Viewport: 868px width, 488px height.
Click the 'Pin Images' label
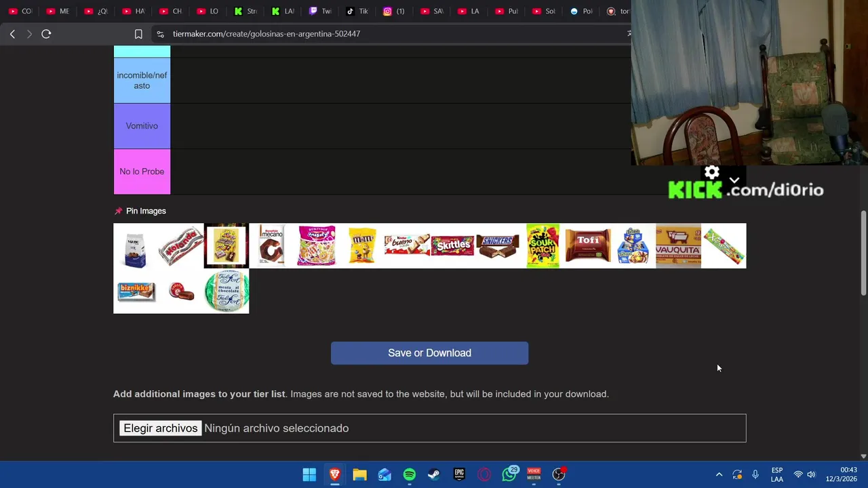point(146,211)
